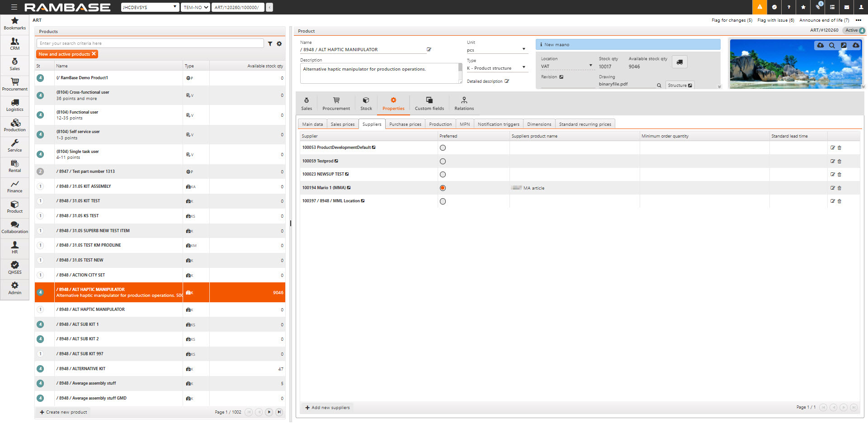Edit the 100023 NEWSUP TEST supplier row

(832, 175)
